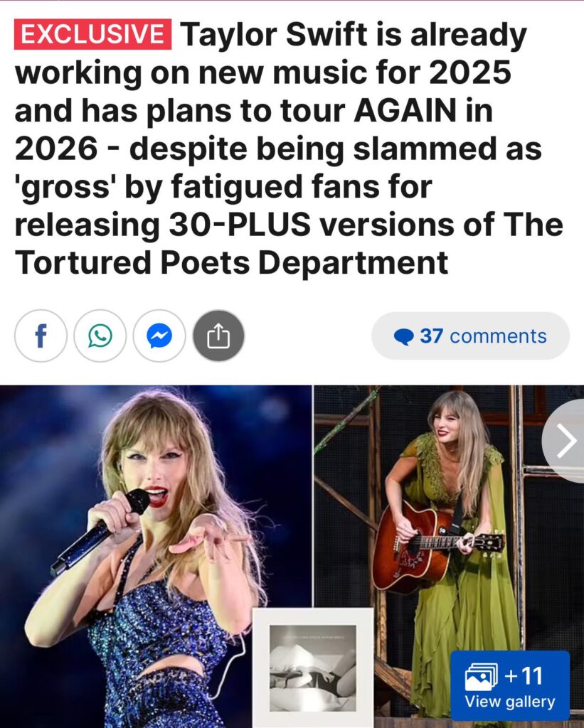
Task: Open the photo of singer holding microphone
Action: click(x=156, y=556)
